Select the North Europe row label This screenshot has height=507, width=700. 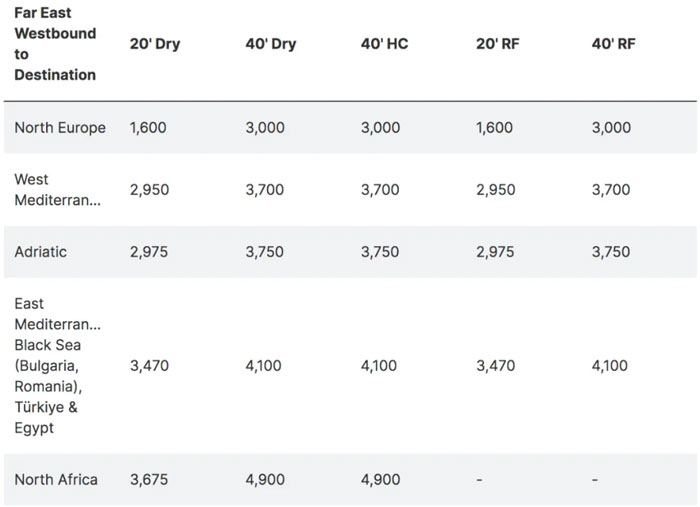point(60,128)
